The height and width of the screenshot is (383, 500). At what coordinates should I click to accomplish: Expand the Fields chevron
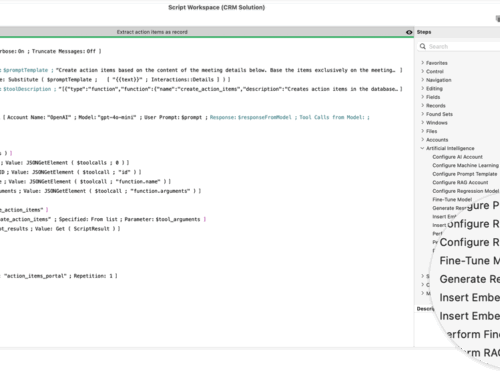click(x=422, y=97)
